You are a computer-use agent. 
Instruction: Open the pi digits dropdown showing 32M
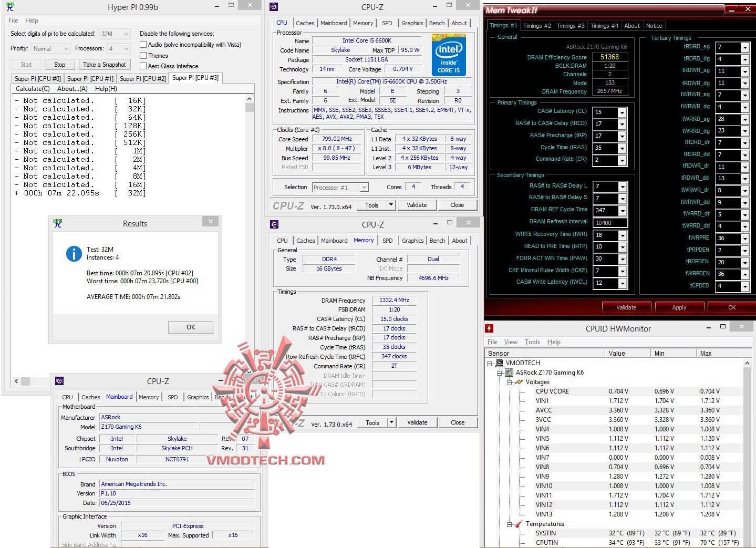coord(115,34)
